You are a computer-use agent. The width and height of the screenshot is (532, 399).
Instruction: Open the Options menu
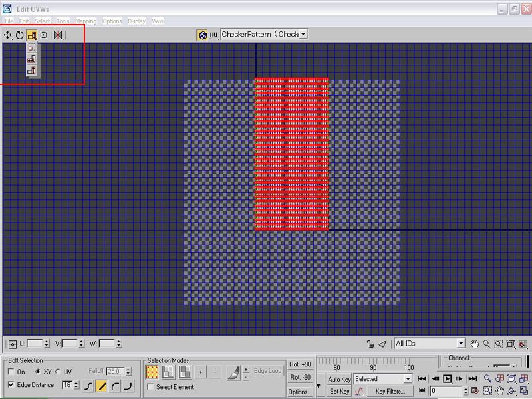112,21
